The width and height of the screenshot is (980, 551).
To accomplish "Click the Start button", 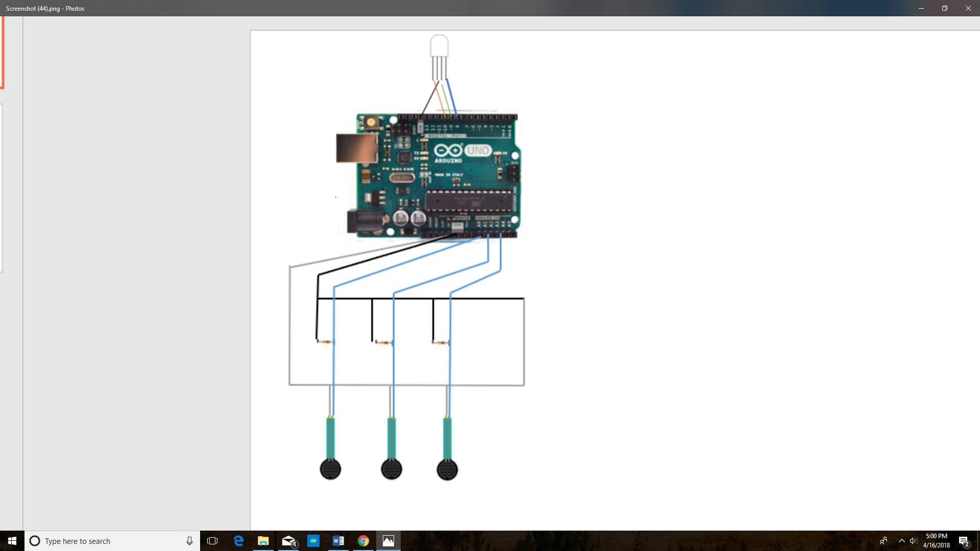I will point(11,541).
